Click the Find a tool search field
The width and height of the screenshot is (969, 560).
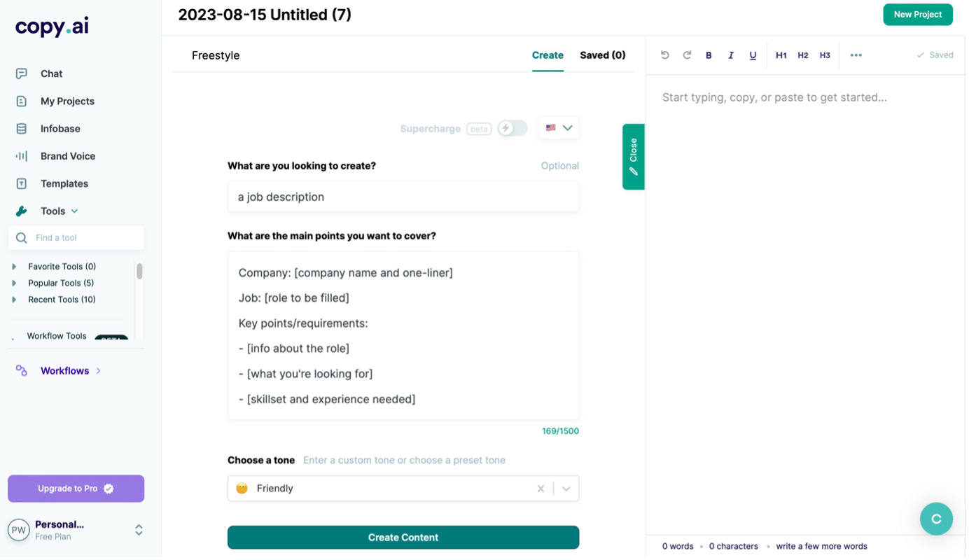pos(76,238)
